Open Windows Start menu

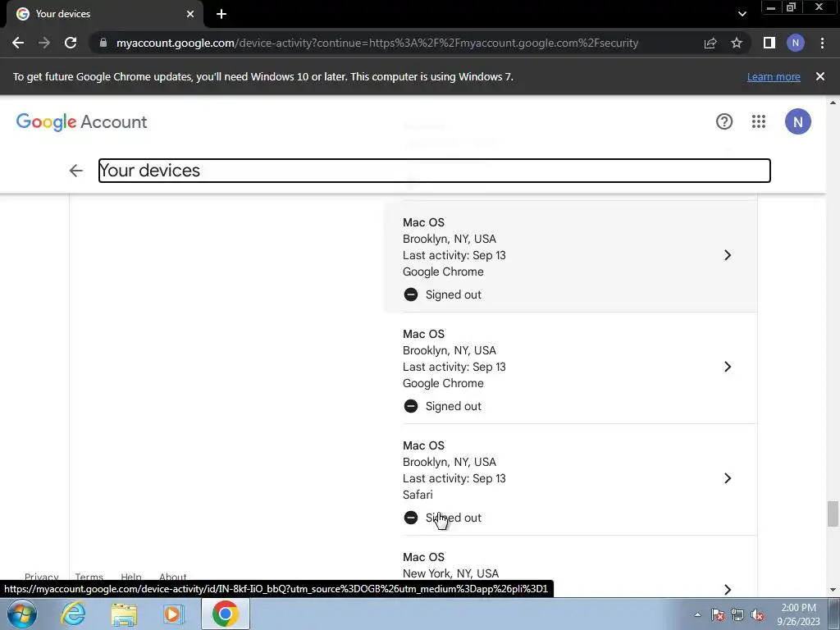pyautogui.click(x=22, y=614)
